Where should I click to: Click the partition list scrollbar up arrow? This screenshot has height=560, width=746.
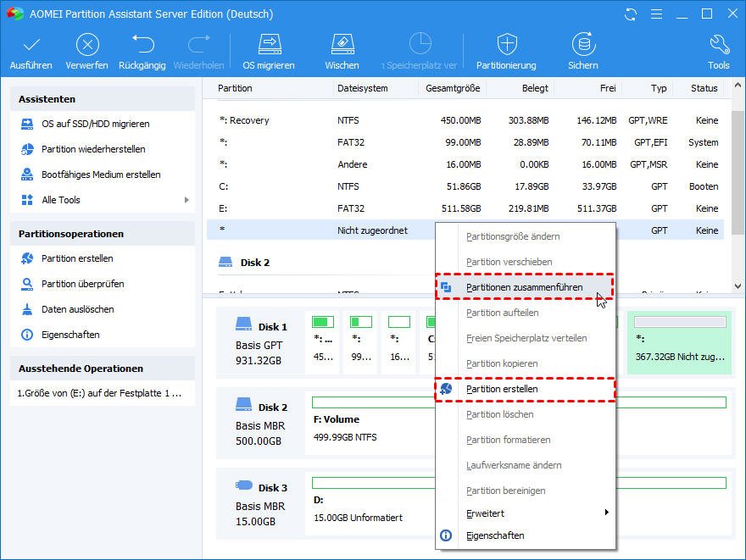738,86
